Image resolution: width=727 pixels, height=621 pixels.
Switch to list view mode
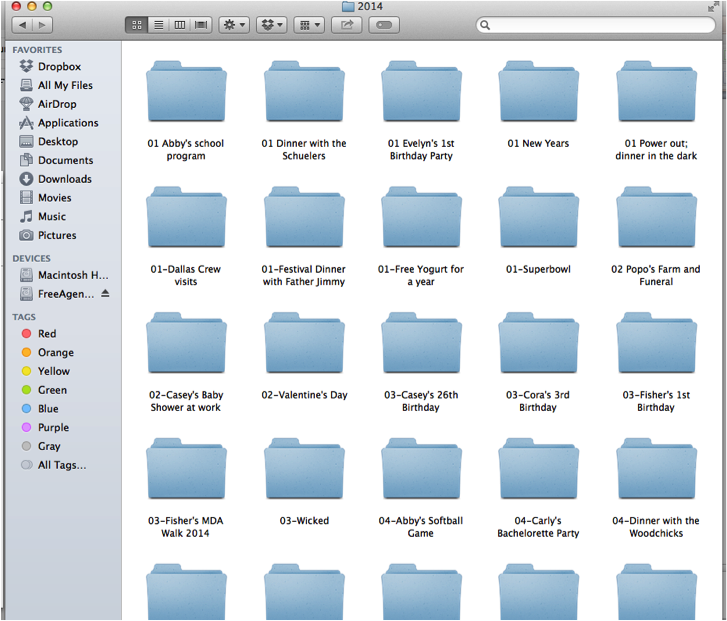(x=159, y=25)
